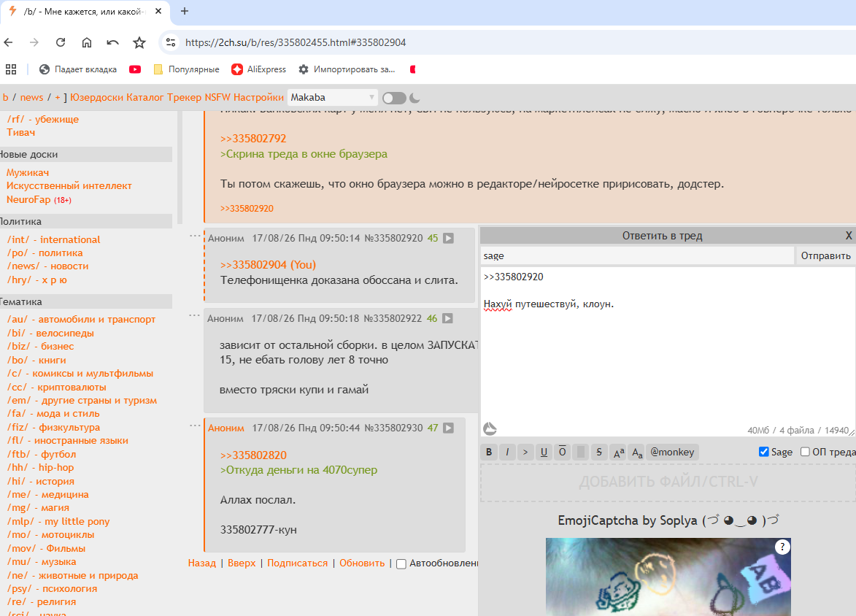Focus the browser address bar URL

click(x=296, y=42)
